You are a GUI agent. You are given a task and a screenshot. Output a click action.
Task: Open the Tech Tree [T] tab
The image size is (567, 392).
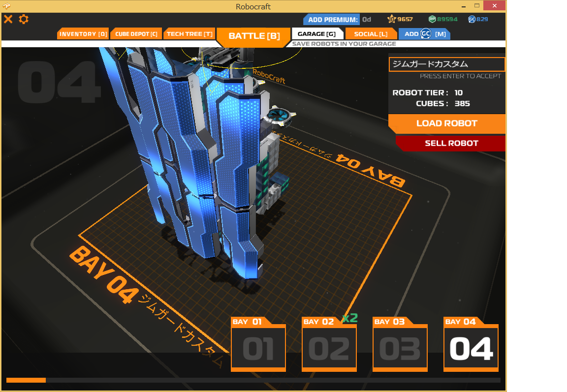(189, 34)
